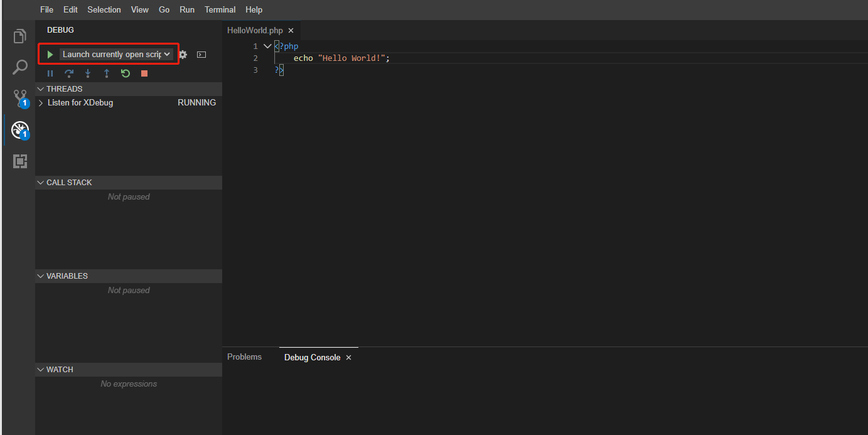Click the echo "Hello World!" code line

point(342,58)
